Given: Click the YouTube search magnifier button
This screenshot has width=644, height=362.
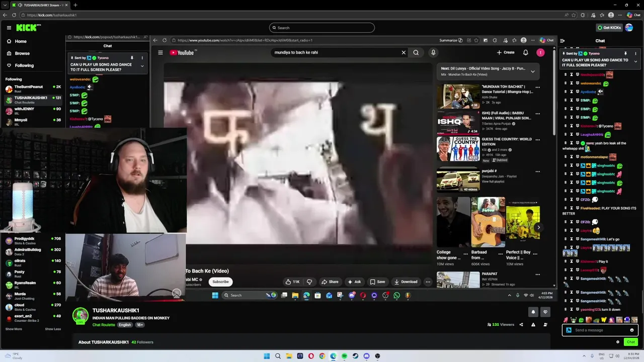Looking at the screenshot, I should (x=416, y=52).
